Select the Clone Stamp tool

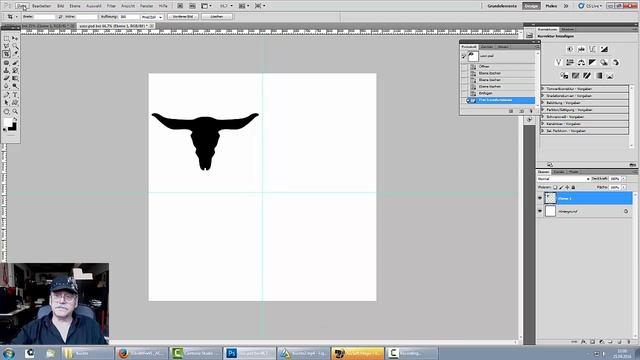pyautogui.click(x=6, y=71)
